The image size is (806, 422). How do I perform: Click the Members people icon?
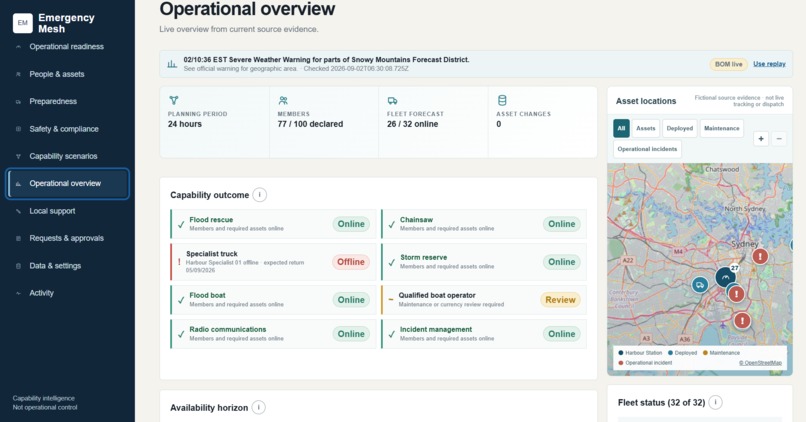click(283, 100)
